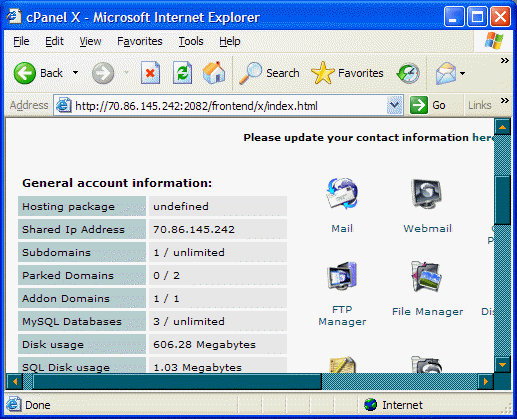Open Favorites star in the toolbar
This screenshot has height=419, width=517.
tap(322, 73)
